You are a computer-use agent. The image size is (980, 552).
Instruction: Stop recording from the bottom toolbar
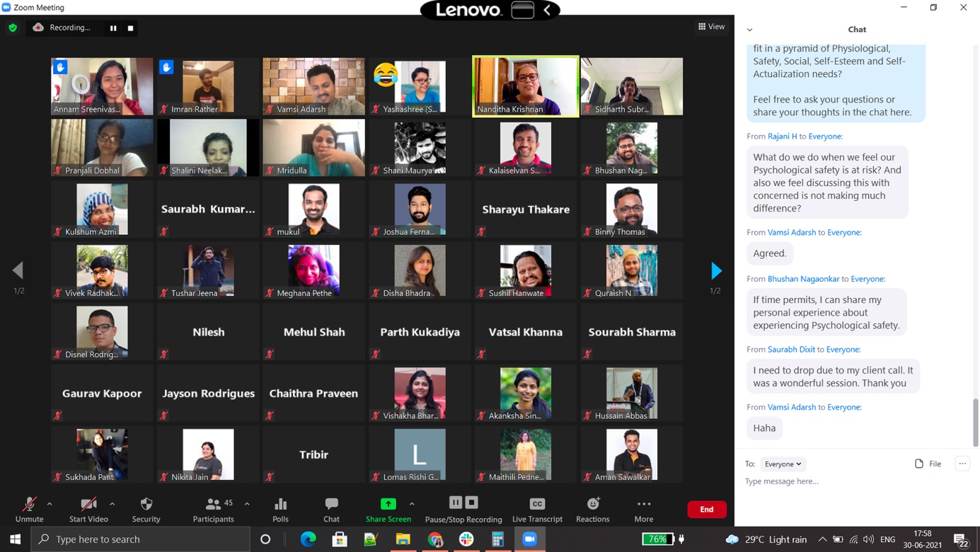click(472, 502)
